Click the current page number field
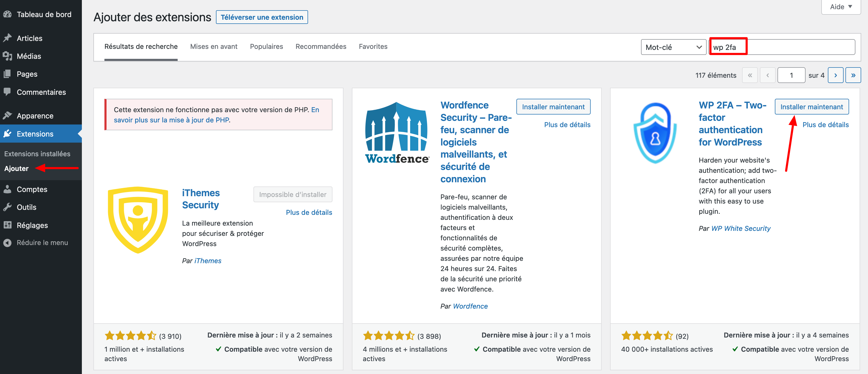Image resolution: width=868 pixels, height=374 pixels. pyautogui.click(x=791, y=75)
